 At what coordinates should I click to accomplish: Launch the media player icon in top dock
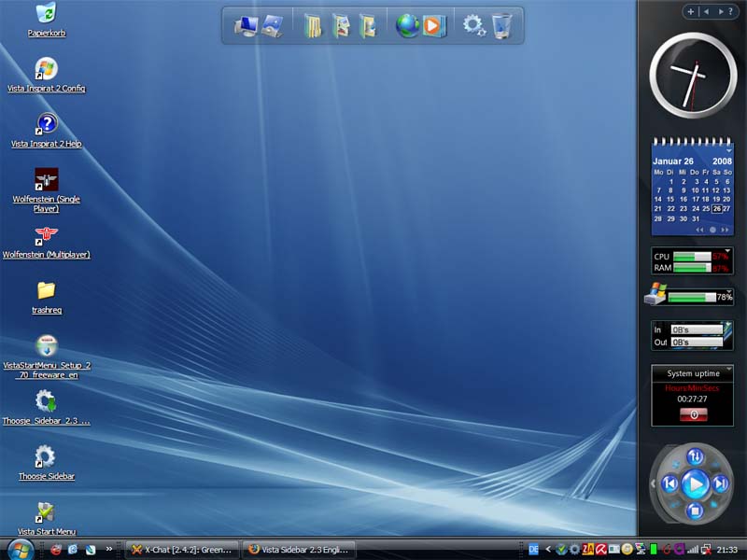[x=433, y=26]
